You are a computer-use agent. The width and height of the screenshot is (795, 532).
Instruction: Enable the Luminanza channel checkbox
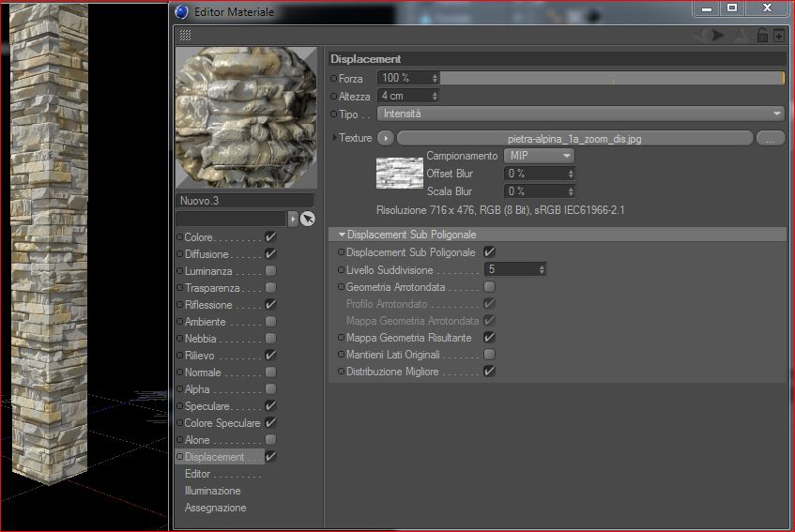(270, 270)
